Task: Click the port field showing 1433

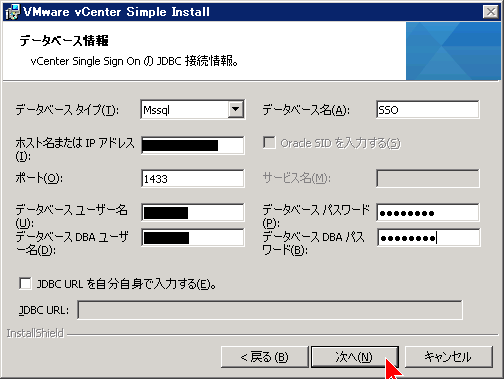Action: coord(193,179)
